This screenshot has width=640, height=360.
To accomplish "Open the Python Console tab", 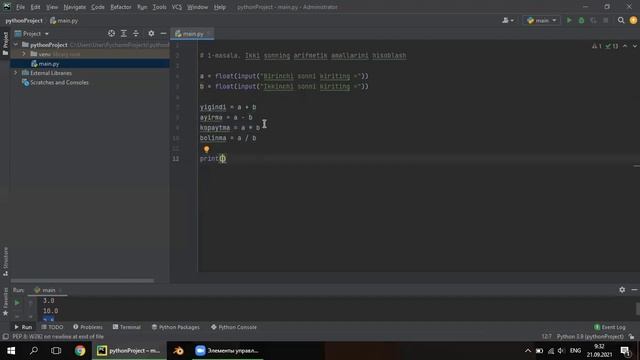I will (234, 327).
